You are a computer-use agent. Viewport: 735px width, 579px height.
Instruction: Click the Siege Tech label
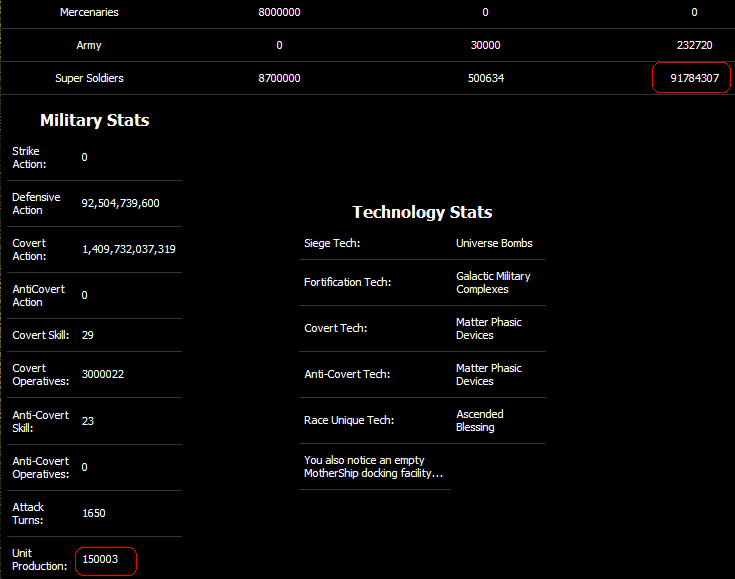click(332, 243)
